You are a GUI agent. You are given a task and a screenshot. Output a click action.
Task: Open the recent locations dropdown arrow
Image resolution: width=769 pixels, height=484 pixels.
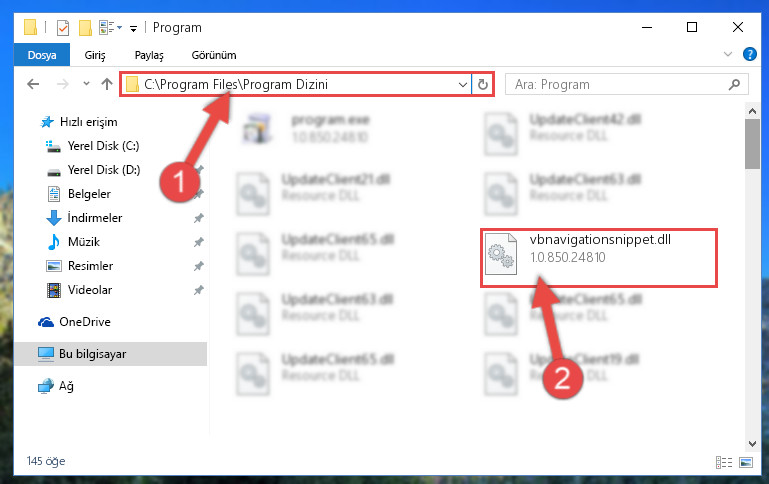coord(86,84)
